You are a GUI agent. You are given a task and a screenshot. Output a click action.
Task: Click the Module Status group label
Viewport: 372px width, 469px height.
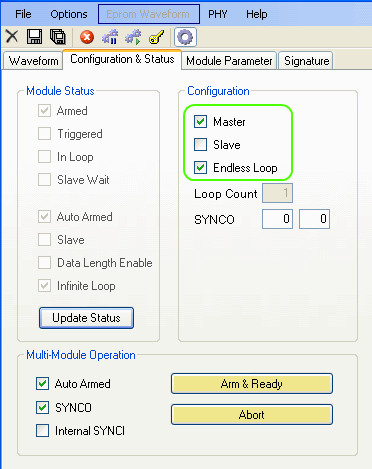60,91
